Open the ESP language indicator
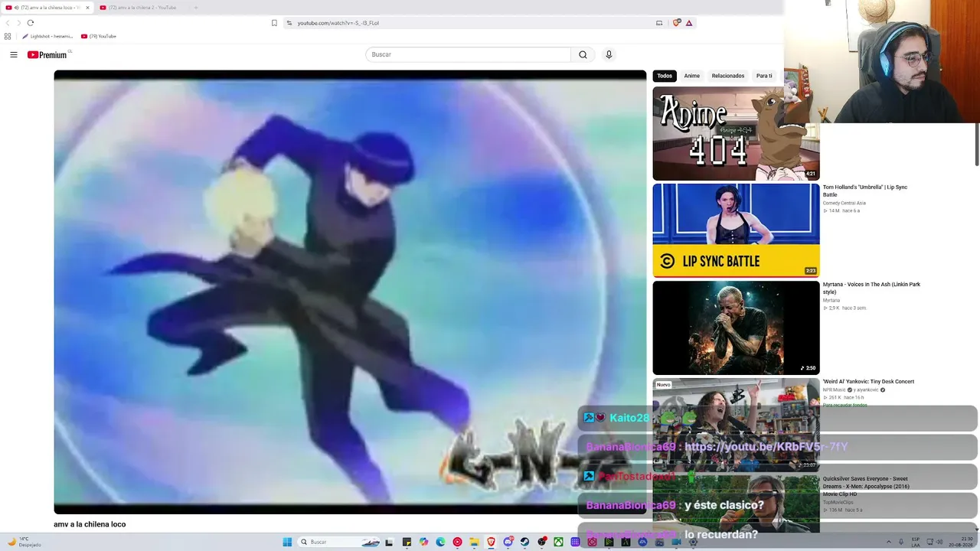This screenshot has height=551, width=980. [x=916, y=542]
